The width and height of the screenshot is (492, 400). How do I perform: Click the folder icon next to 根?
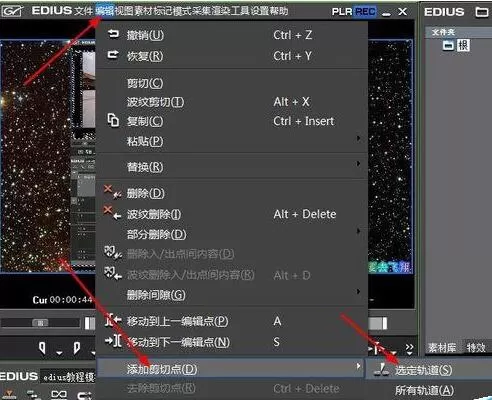coord(448,45)
